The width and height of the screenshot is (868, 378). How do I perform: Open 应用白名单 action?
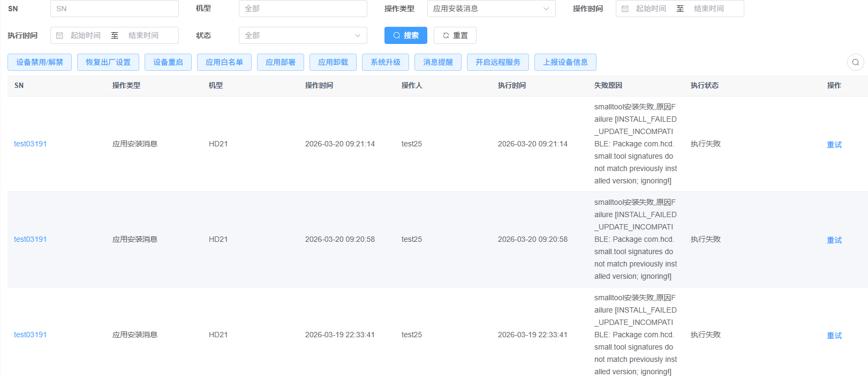point(224,62)
